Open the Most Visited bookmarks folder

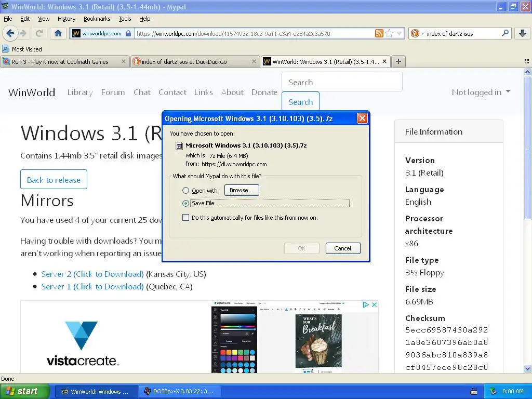coord(22,49)
